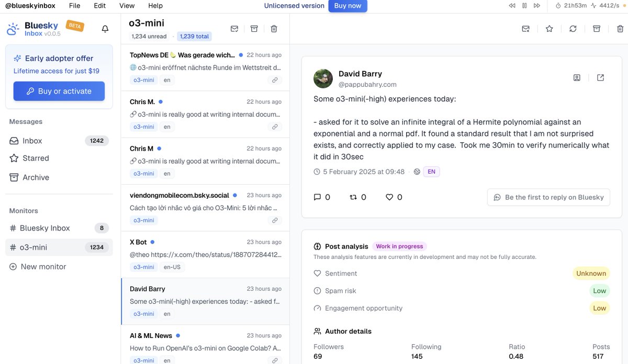Delete all messages in o3-mini monitor
Image resolution: width=628 pixels, height=364 pixels.
point(274,29)
